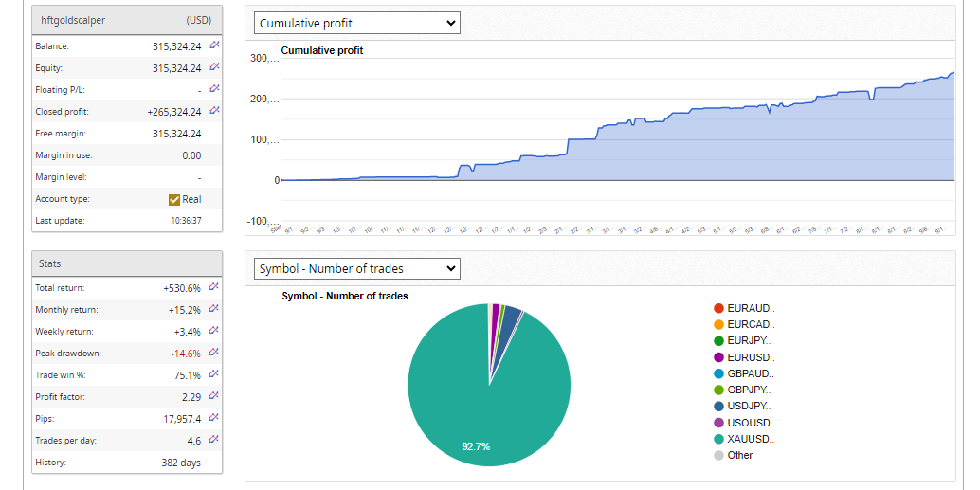This screenshot has width=980, height=490.
Task: Click the Closed profit chart icon
Action: (x=214, y=111)
